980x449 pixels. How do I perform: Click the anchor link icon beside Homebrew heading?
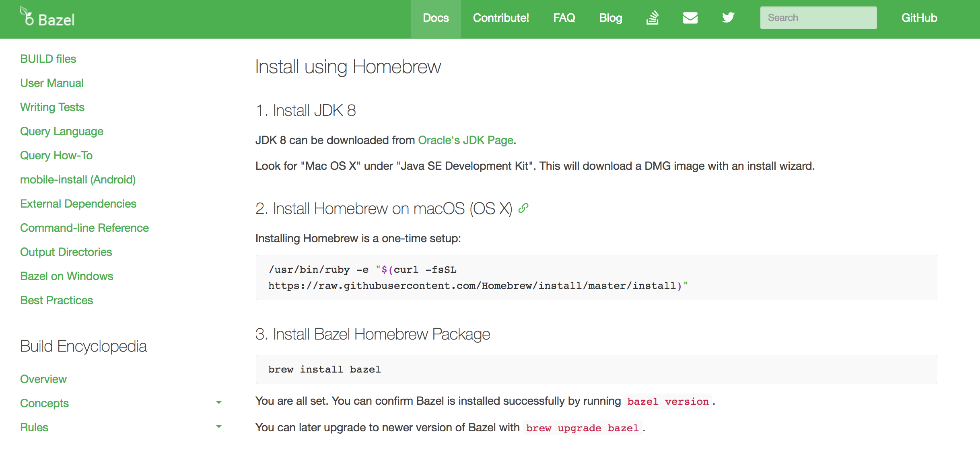point(523,208)
